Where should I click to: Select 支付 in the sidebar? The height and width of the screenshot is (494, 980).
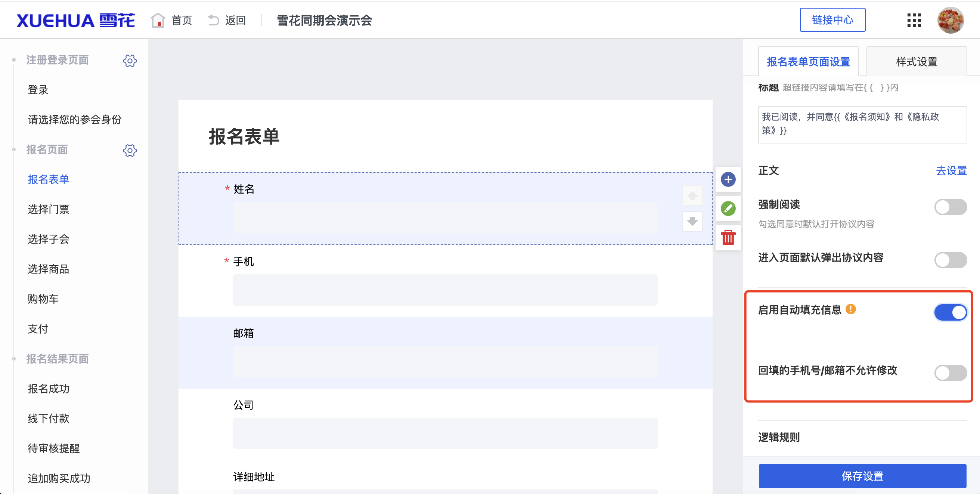coord(38,329)
